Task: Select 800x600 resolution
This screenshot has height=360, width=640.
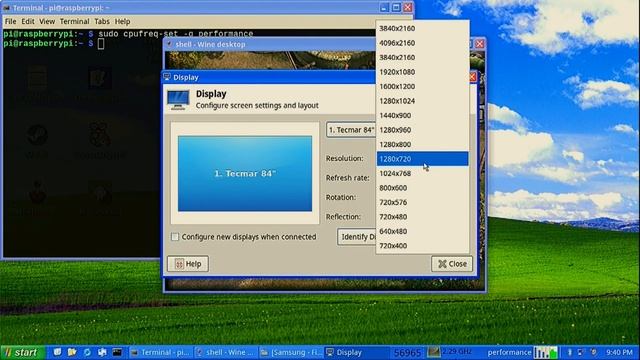Action: tap(422, 188)
